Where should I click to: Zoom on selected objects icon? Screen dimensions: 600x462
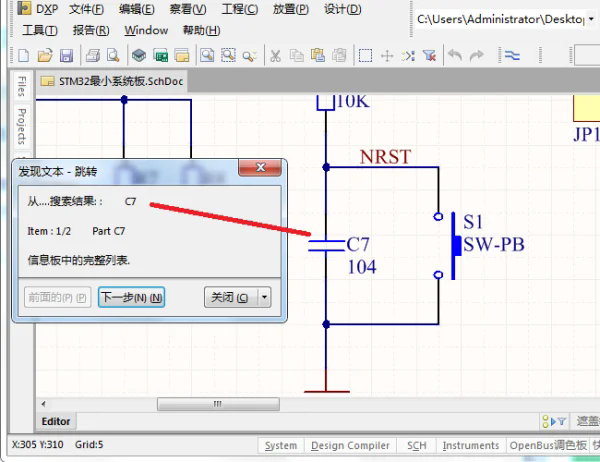pyautogui.click(x=249, y=56)
